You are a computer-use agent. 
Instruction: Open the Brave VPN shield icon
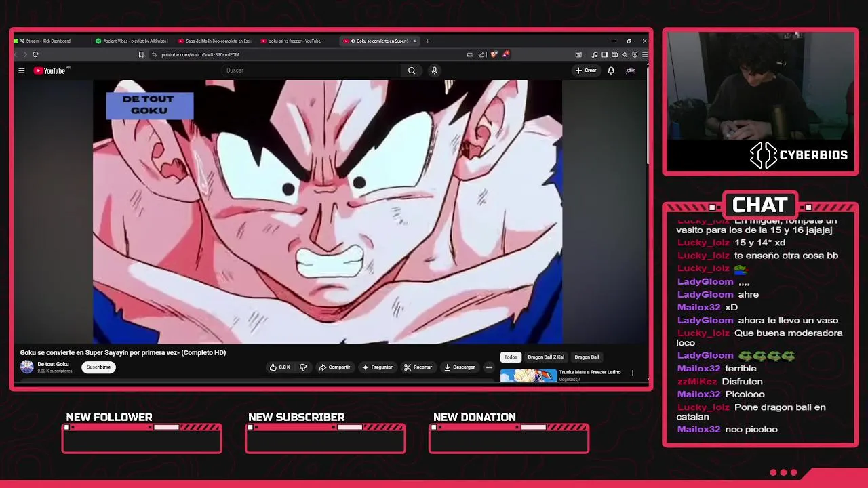pyautogui.click(x=635, y=54)
